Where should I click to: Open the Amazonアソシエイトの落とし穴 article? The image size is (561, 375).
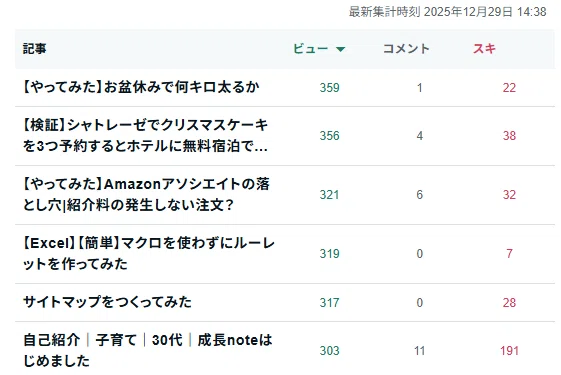[146, 195]
